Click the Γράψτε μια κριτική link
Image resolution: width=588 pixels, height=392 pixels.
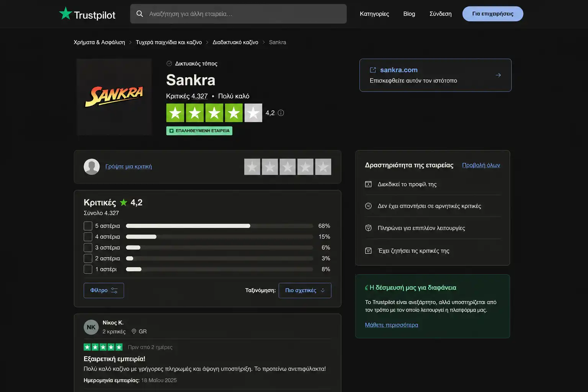[x=129, y=167]
